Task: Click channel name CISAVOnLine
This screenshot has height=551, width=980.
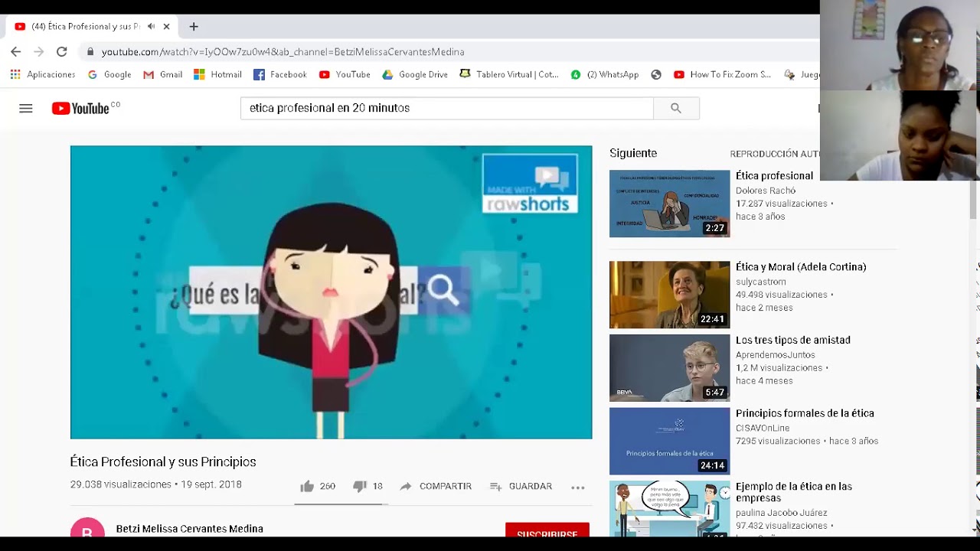Action: click(x=763, y=429)
